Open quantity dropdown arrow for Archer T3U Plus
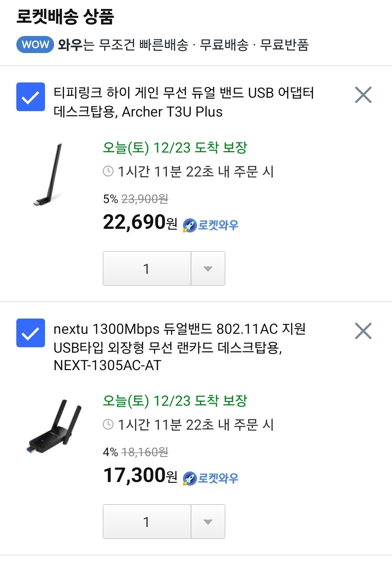The width and height of the screenshot is (392, 563). point(208,268)
